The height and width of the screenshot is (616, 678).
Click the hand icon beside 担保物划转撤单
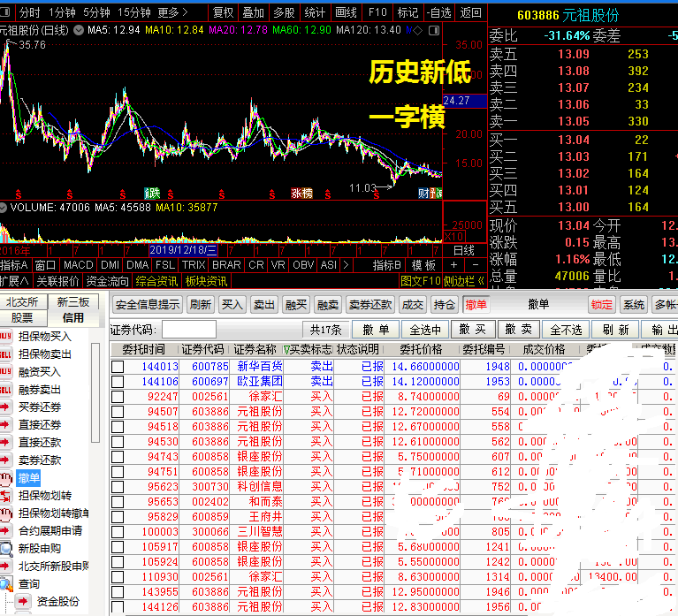[x=5, y=513]
